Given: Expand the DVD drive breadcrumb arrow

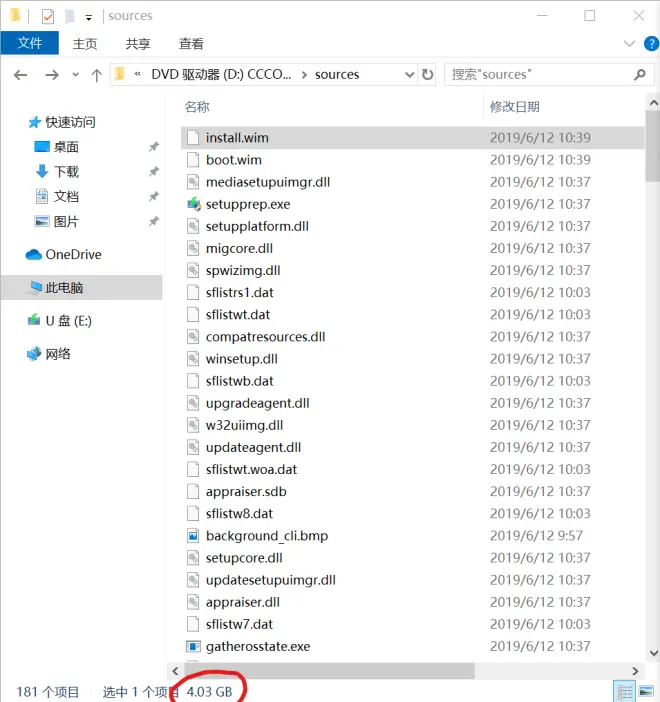Looking at the screenshot, I should 304,74.
